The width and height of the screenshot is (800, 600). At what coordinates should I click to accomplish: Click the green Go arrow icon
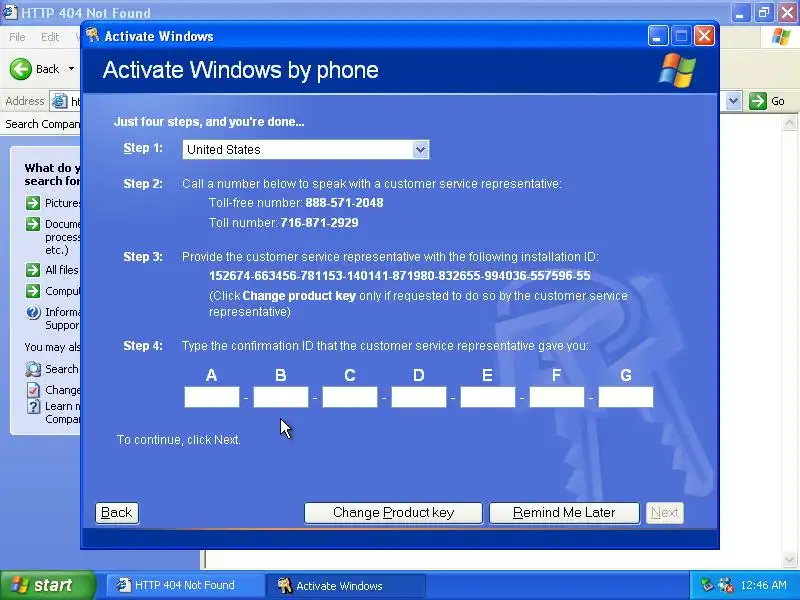pos(758,101)
